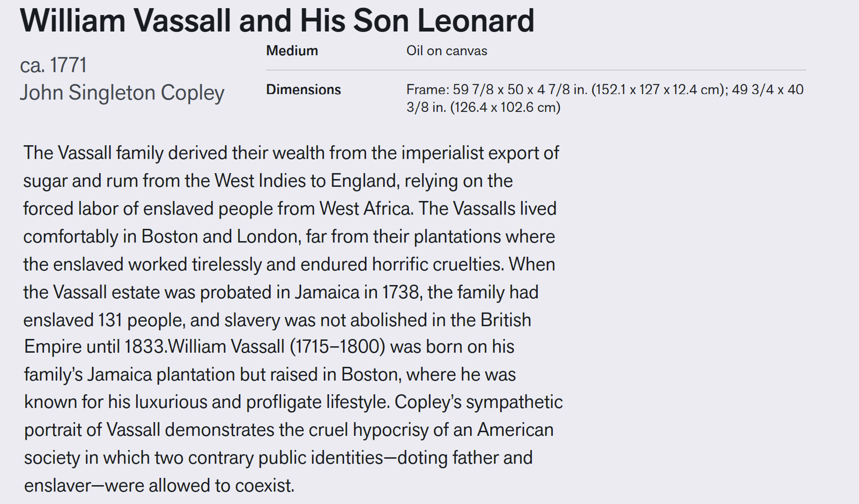859x504 pixels.
Task: Select the Dimensions label
Action: click(x=303, y=90)
